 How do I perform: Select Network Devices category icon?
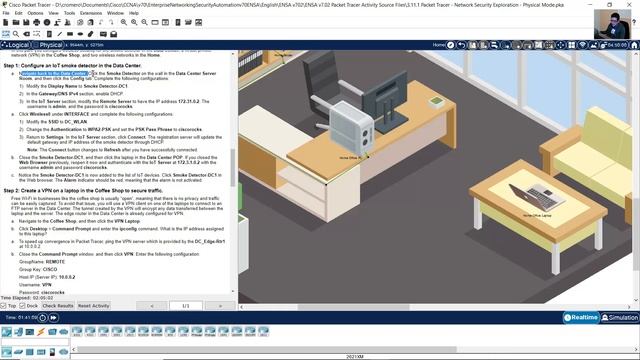pos(6,332)
